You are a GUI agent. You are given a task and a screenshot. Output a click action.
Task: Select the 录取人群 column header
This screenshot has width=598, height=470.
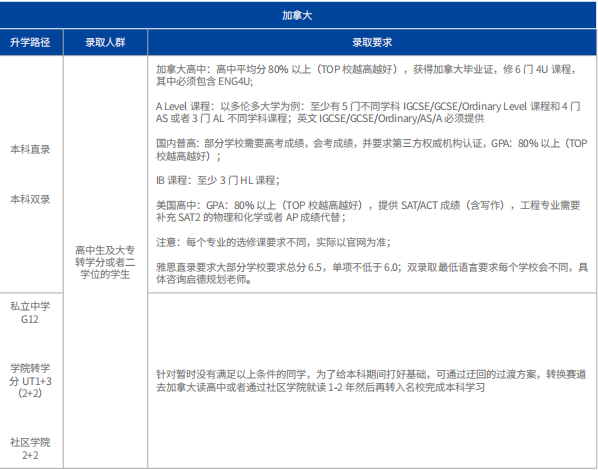click(105, 42)
